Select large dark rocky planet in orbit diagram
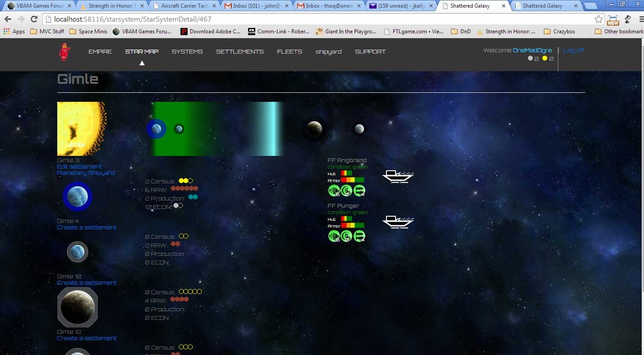The width and height of the screenshot is (644, 355). point(314,129)
